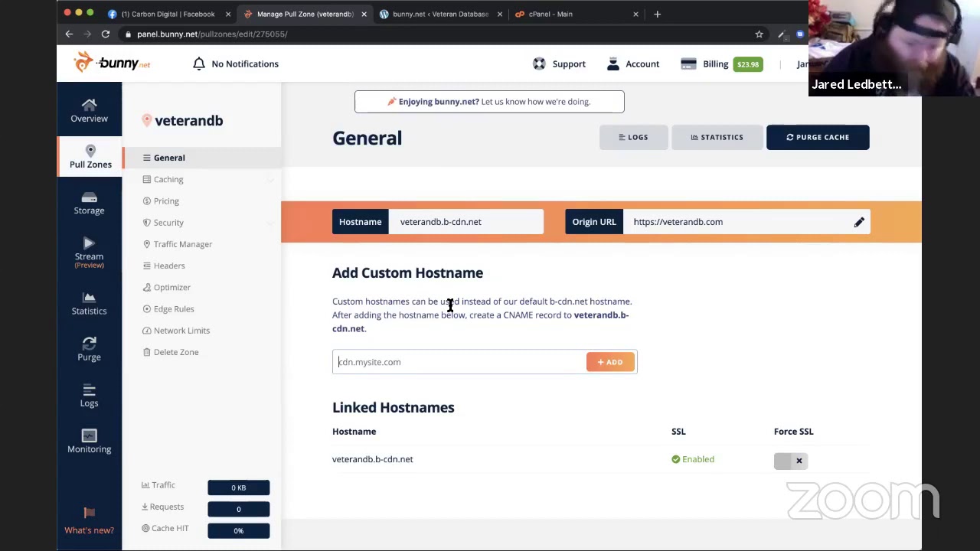Open Support from the header

coord(559,64)
